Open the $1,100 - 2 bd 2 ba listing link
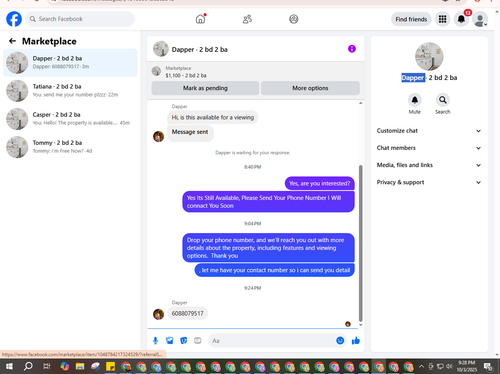The height and width of the screenshot is (374, 500). [186, 76]
